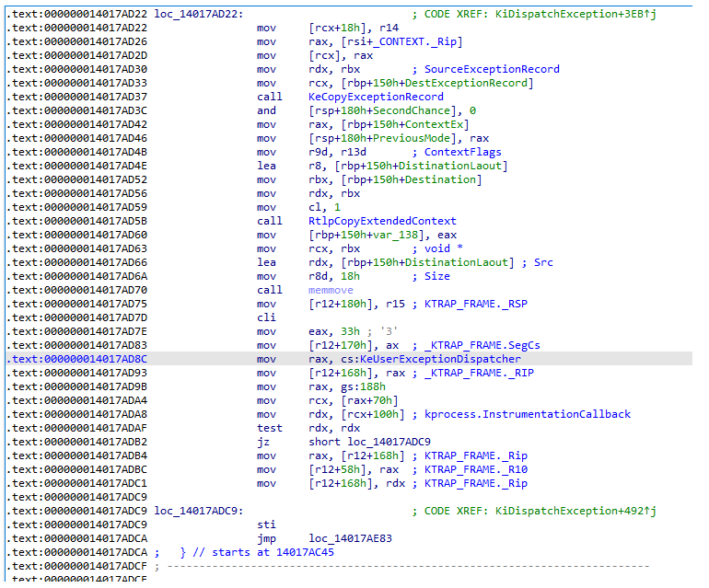
Task: Click the _KTRAP_FRAME.SegCs comment
Action: click(482, 345)
